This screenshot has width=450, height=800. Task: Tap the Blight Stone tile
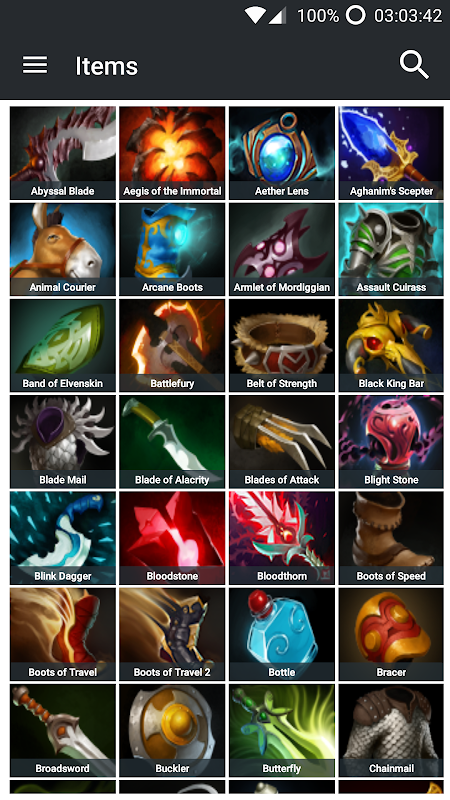tap(391, 442)
